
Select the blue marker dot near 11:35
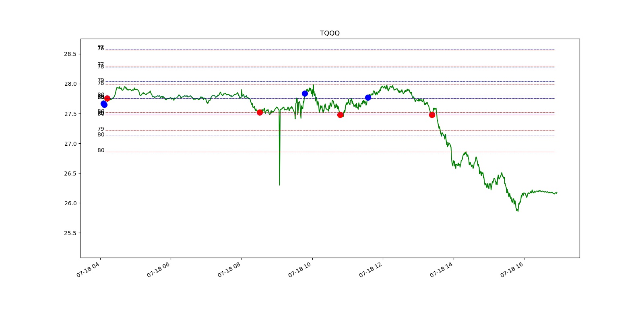click(x=368, y=97)
